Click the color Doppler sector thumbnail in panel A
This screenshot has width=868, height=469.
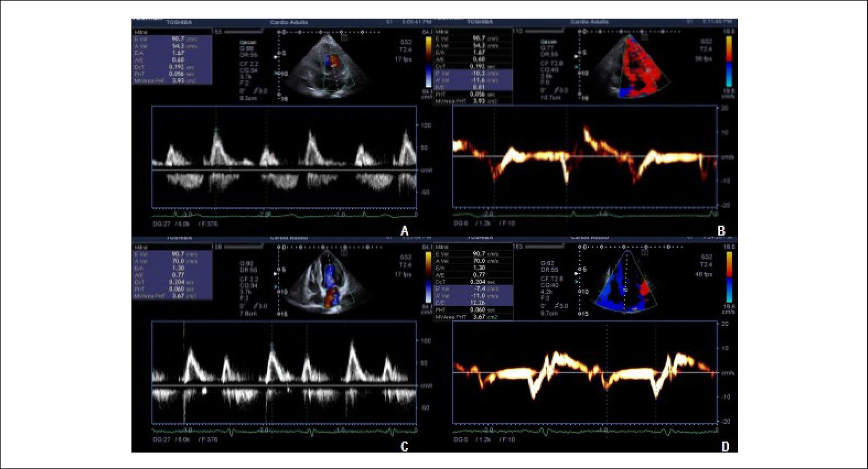pos(324,66)
